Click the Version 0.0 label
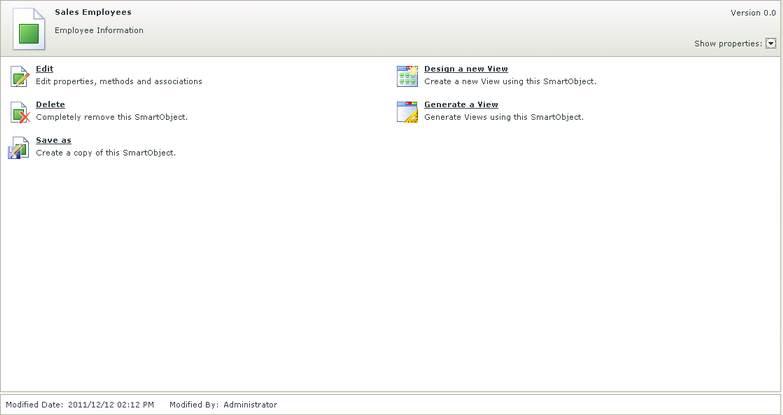The width and height of the screenshot is (783, 415). pos(753,13)
